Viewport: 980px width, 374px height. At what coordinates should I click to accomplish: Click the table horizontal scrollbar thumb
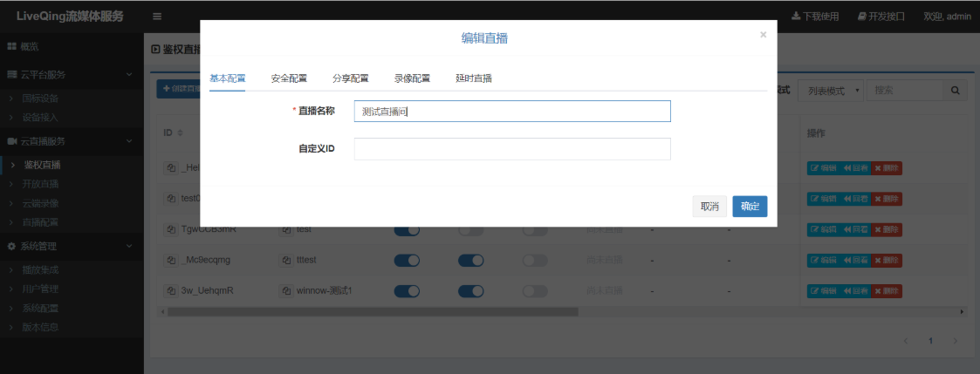[x=373, y=311]
